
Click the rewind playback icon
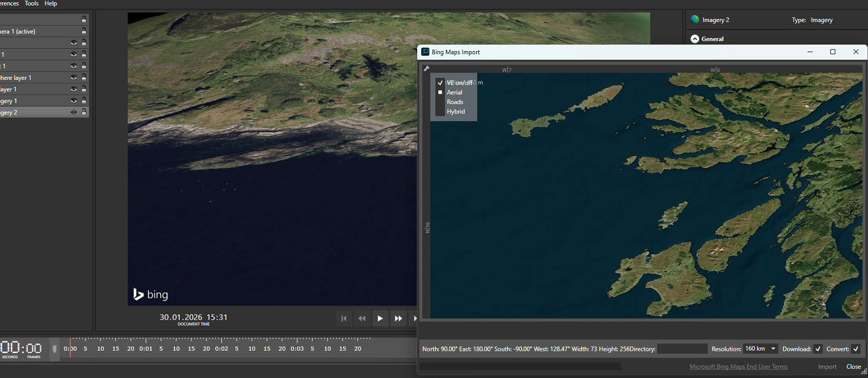[362, 318]
